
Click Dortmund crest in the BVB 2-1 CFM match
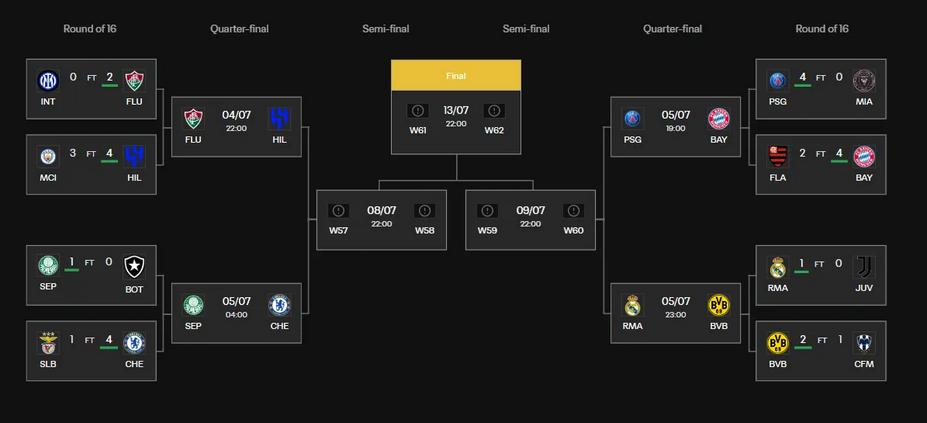click(777, 343)
